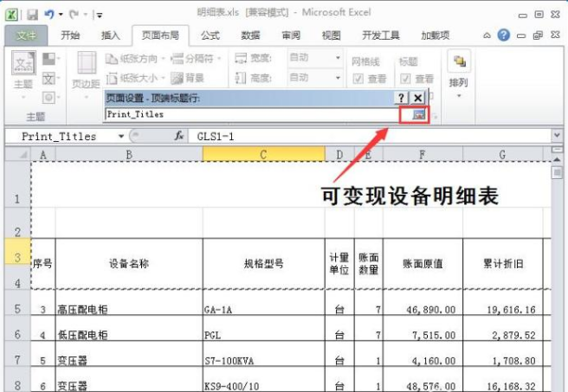Open the theme colors dropdown
The image size is (568, 392).
pyautogui.click(x=51, y=58)
